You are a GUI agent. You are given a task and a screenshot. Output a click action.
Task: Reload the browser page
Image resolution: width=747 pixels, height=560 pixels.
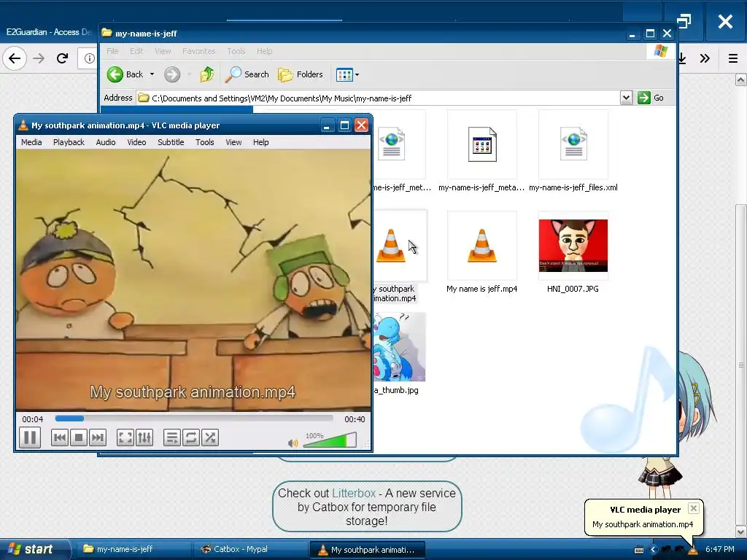63,58
